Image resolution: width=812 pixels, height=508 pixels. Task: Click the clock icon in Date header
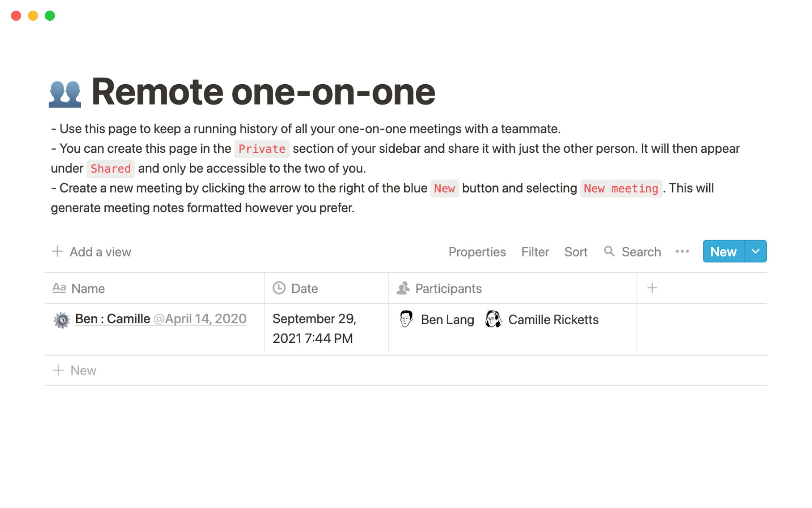coord(279,288)
